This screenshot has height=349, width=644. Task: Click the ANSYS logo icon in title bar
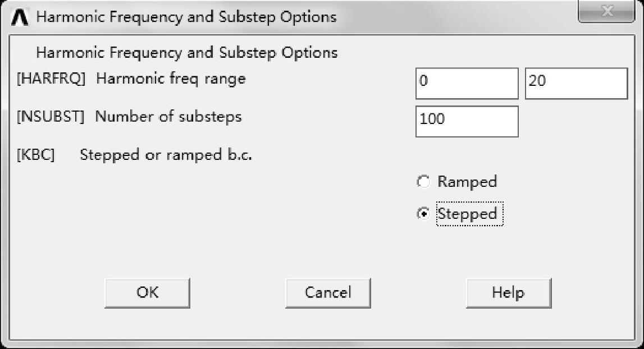pyautogui.click(x=19, y=17)
